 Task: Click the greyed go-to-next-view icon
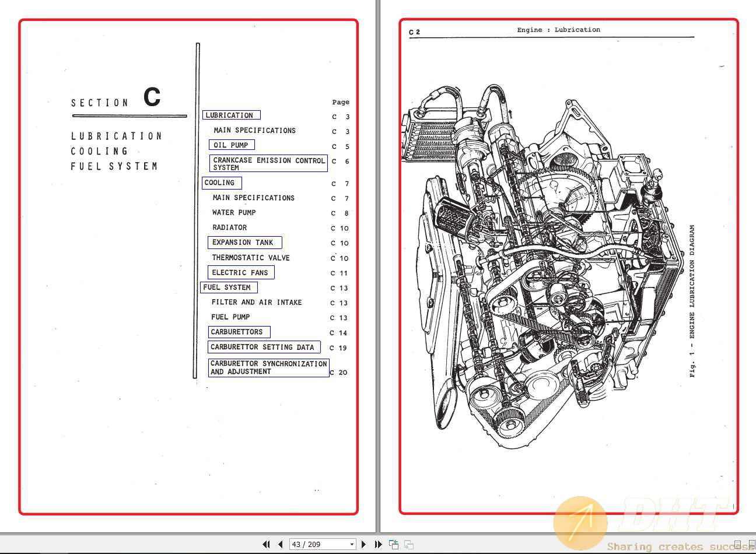pos(409,544)
